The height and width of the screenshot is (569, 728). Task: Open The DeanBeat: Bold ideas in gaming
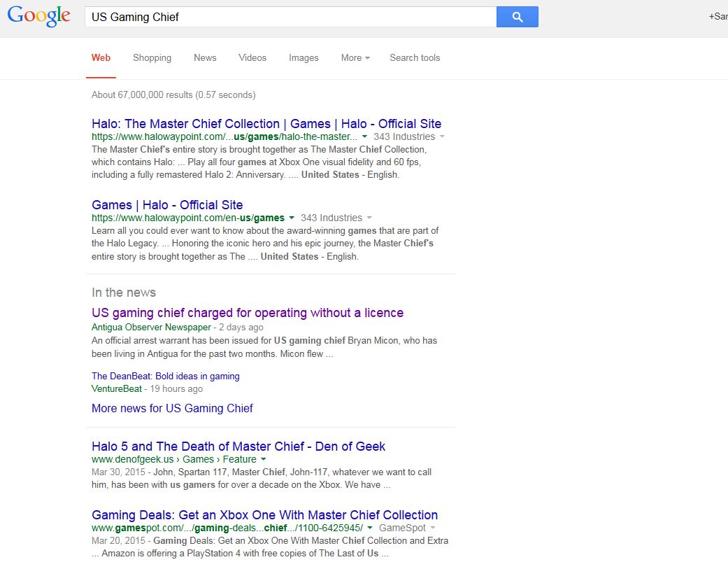(x=165, y=377)
